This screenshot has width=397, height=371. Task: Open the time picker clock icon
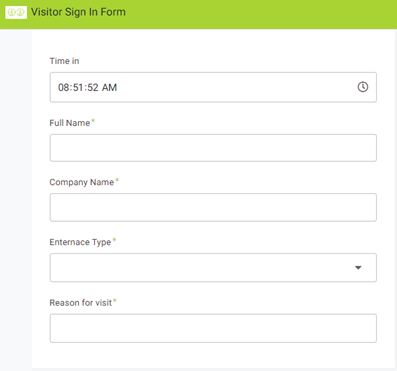pos(363,87)
